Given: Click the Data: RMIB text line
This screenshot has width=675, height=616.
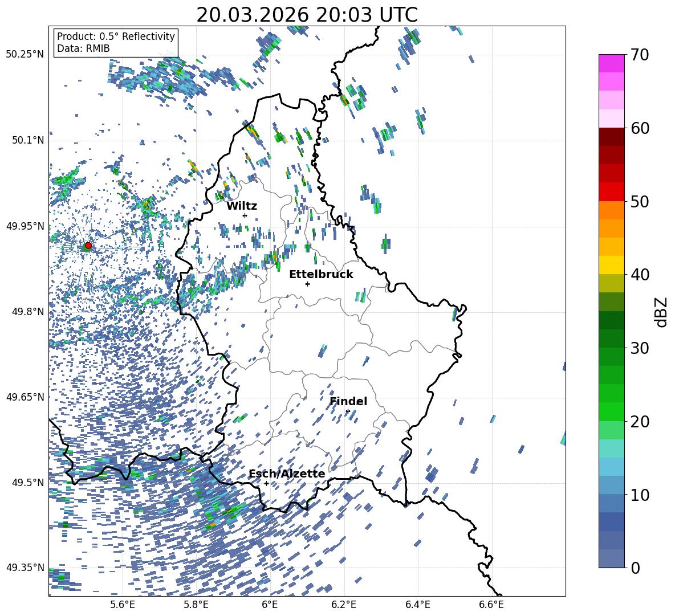Looking at the screenshot, I should point(83,48).
